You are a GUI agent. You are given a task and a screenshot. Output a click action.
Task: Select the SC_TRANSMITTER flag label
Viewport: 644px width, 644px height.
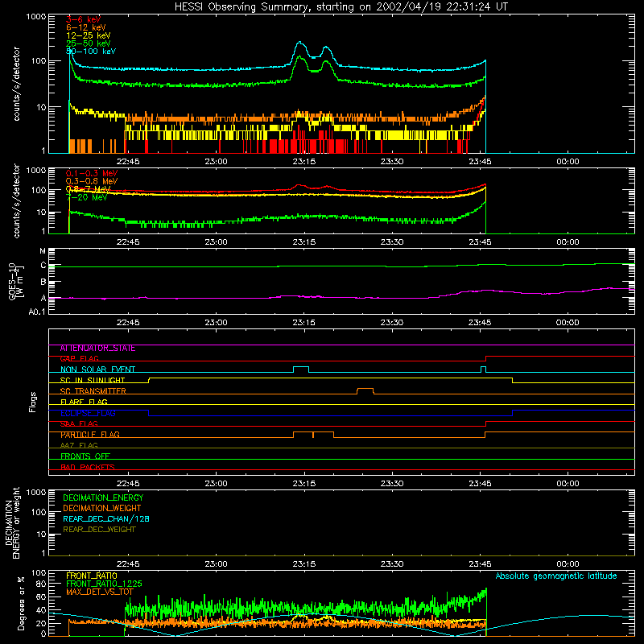(x=93, y=391)
